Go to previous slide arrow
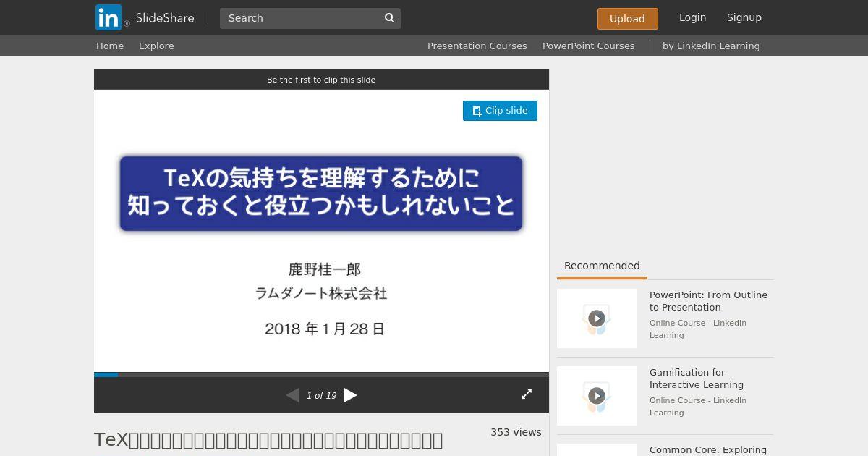The height and width of the screenshot is (456, 868). 292,395
